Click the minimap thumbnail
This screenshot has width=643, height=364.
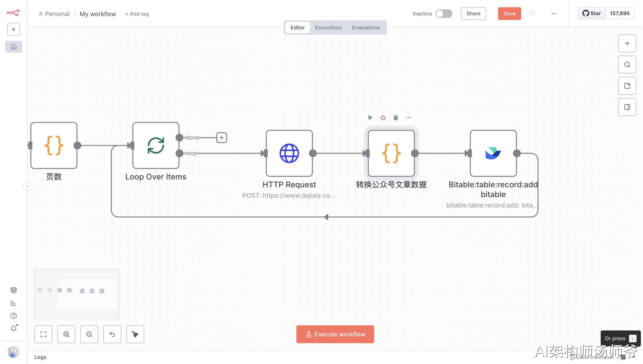(x=77, y=294)
